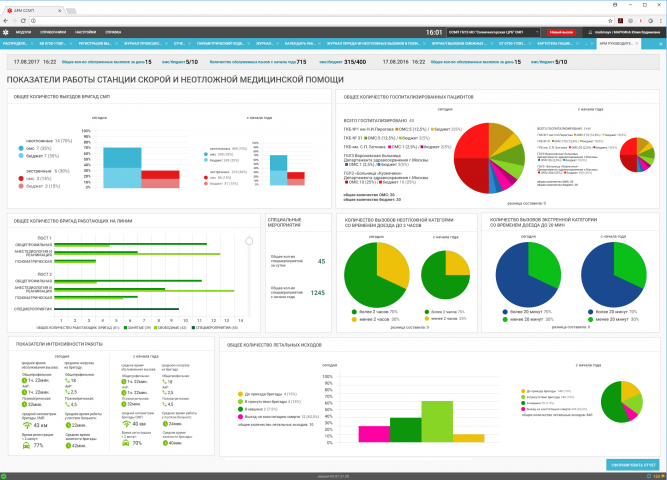Click the clock icon beside 24мин.
The width and height of the screenshot is (667, 480).
point(165,424)
